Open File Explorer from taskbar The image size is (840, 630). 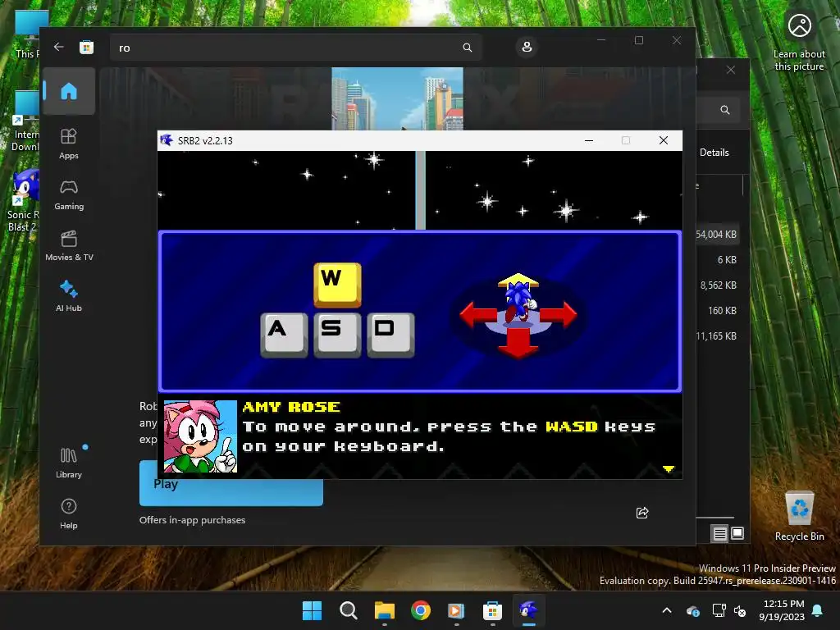click(384, 610)
